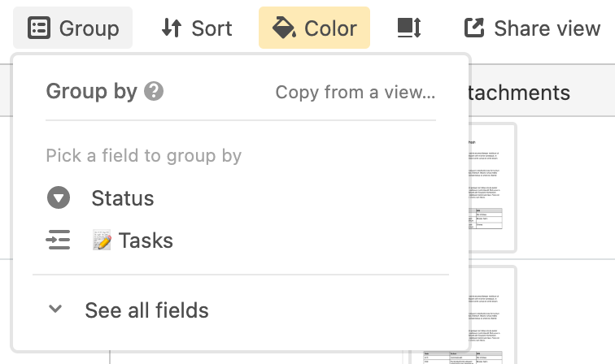Click the Tasks linked record field icon
The image size is (615, 364).
point(58,240)
